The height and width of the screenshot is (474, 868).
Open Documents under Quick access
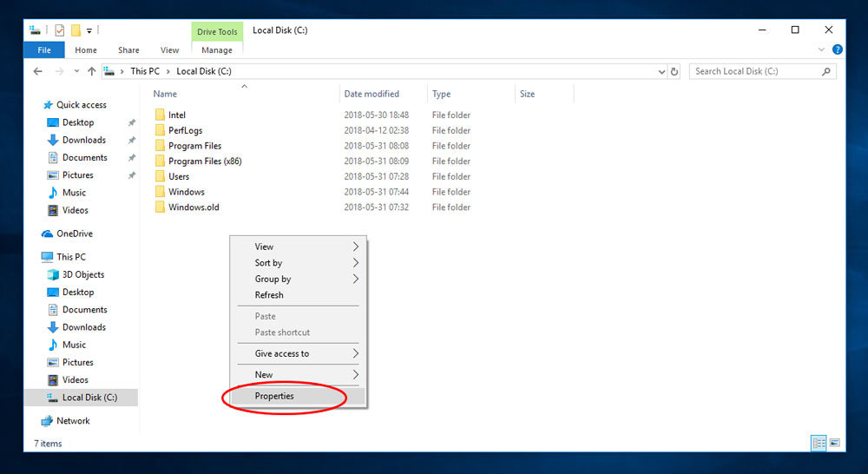(85, 158)
